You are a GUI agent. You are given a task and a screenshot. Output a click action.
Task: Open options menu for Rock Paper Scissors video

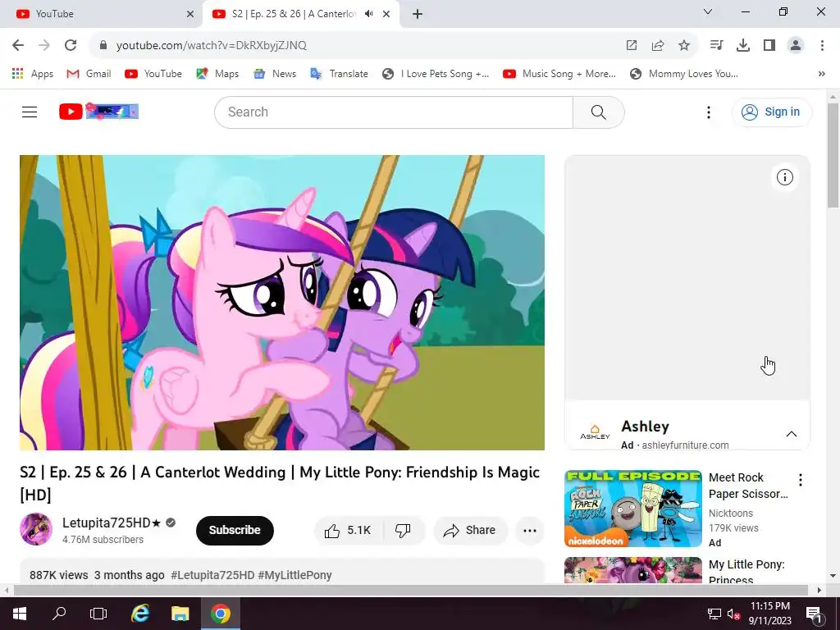[x=801, y=480]
